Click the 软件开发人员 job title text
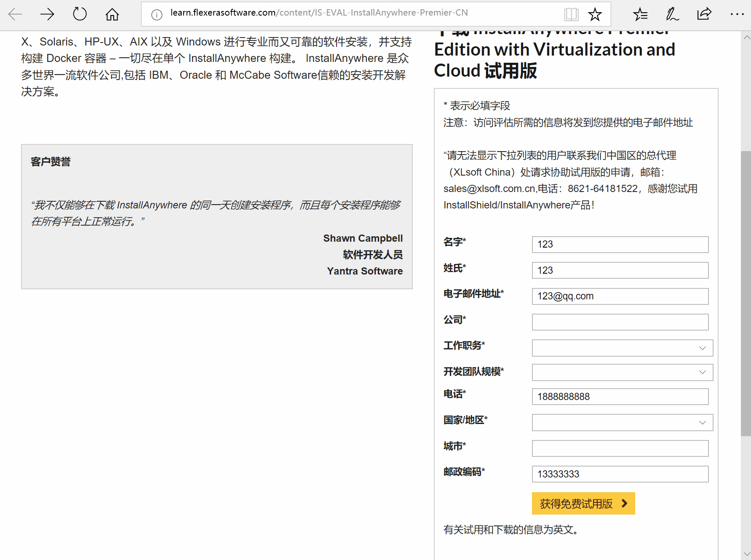751x560 pixels. click(373, 255)
